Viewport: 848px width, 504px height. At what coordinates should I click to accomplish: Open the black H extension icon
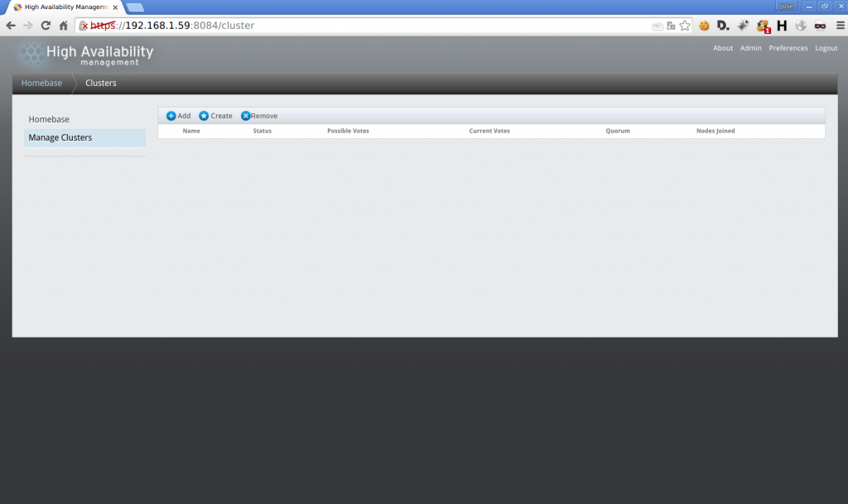coord(781,26)
